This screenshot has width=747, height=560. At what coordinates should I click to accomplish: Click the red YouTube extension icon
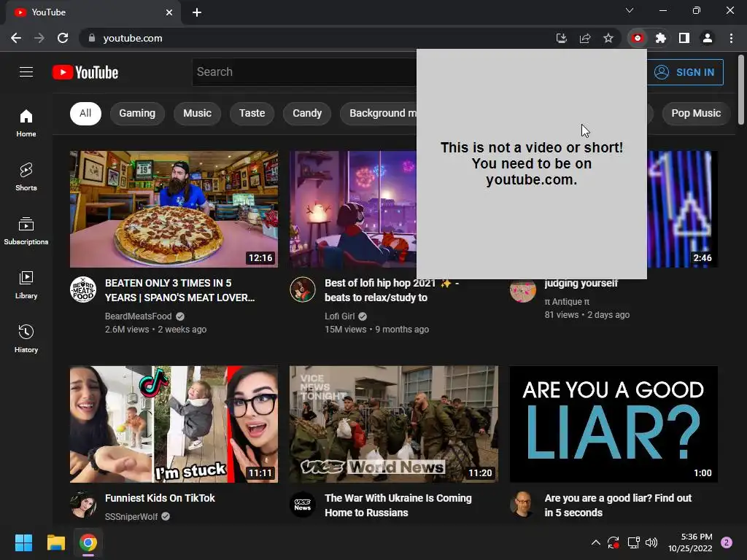(x=638, y=38)
